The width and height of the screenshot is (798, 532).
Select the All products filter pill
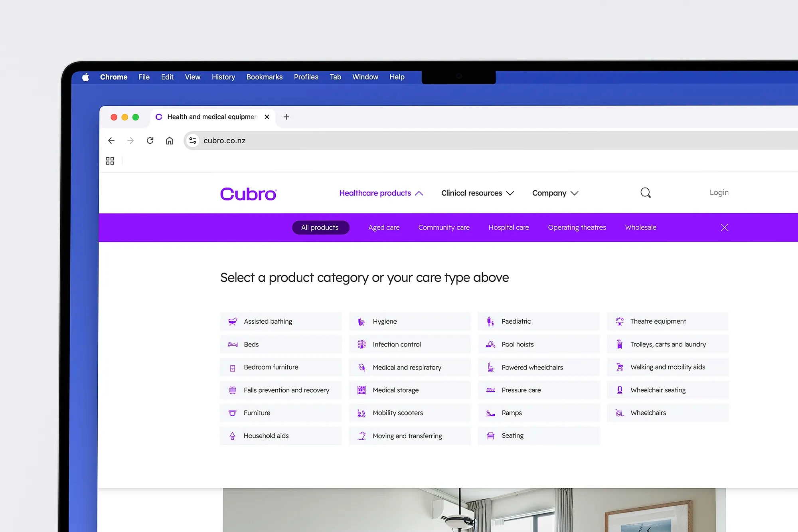pos(320,227)
